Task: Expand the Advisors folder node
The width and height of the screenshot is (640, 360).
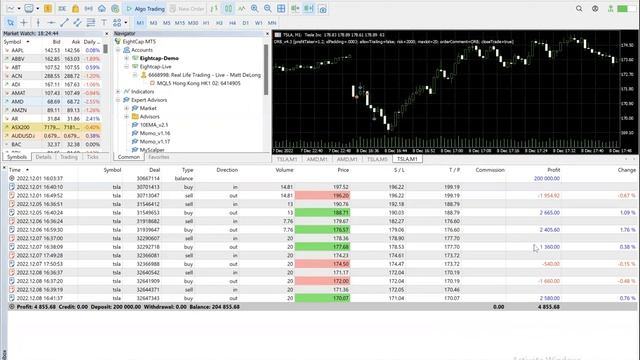Action: click(127, 117)
